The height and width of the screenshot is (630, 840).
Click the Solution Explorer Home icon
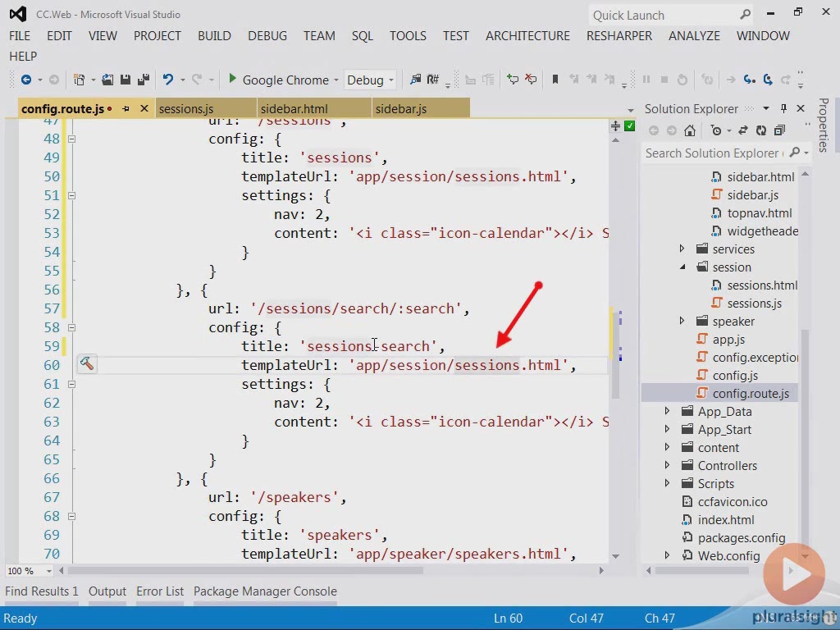coord(690,130)
